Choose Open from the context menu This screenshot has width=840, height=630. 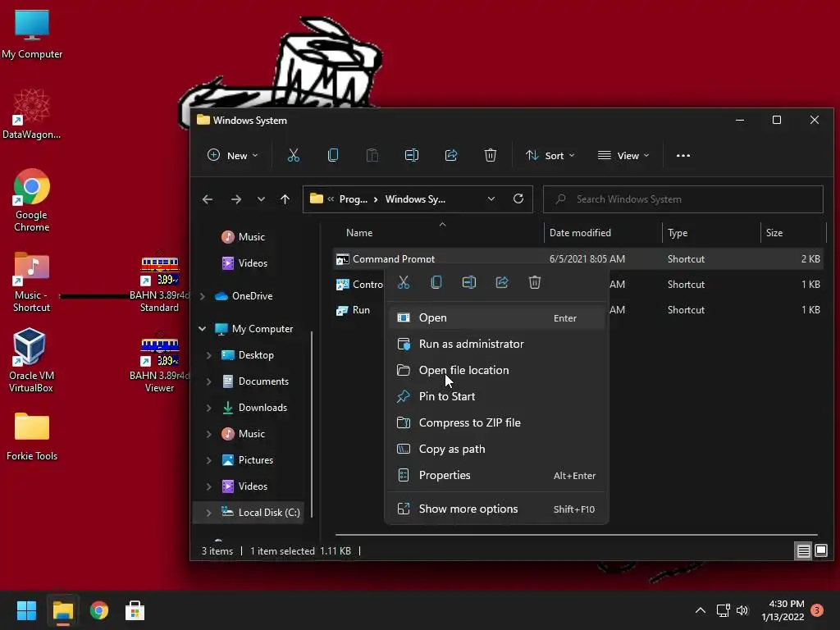pyautogui.click(x=496, y=317)
